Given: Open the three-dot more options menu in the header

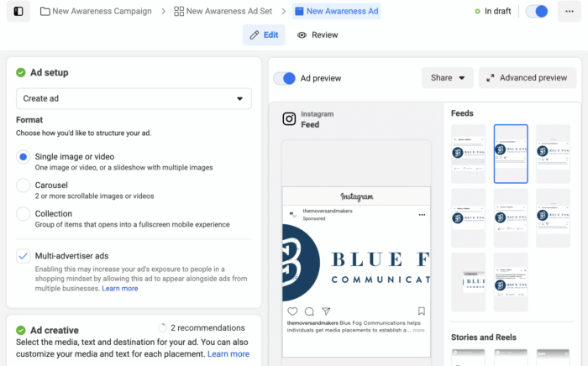Looking at the screenshot, I should tap(570, 11).
